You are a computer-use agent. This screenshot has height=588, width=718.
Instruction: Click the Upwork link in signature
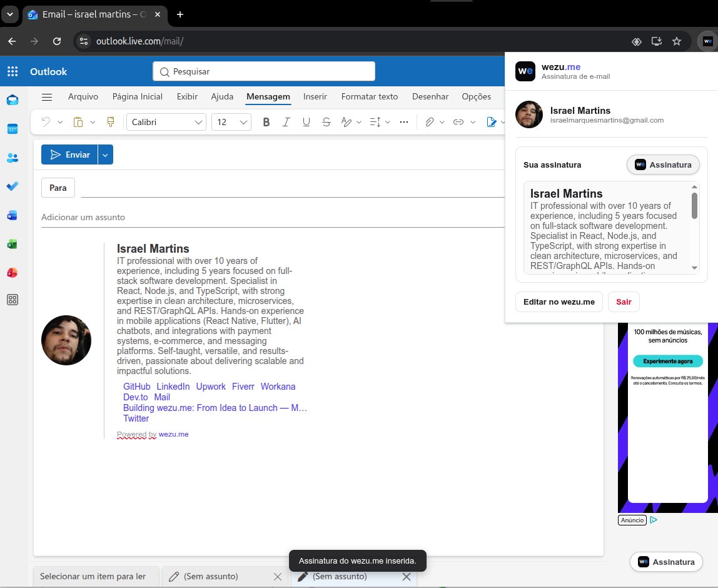(x=211, y=387)
